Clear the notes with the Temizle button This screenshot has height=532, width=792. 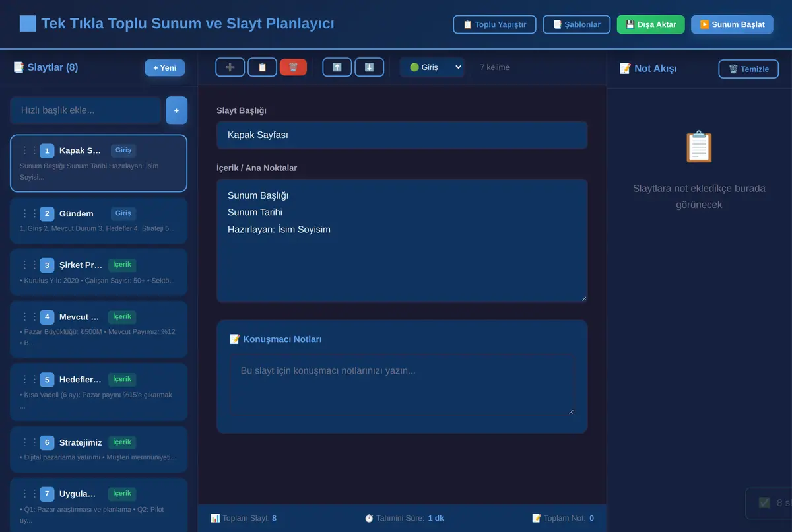(749, 69)
